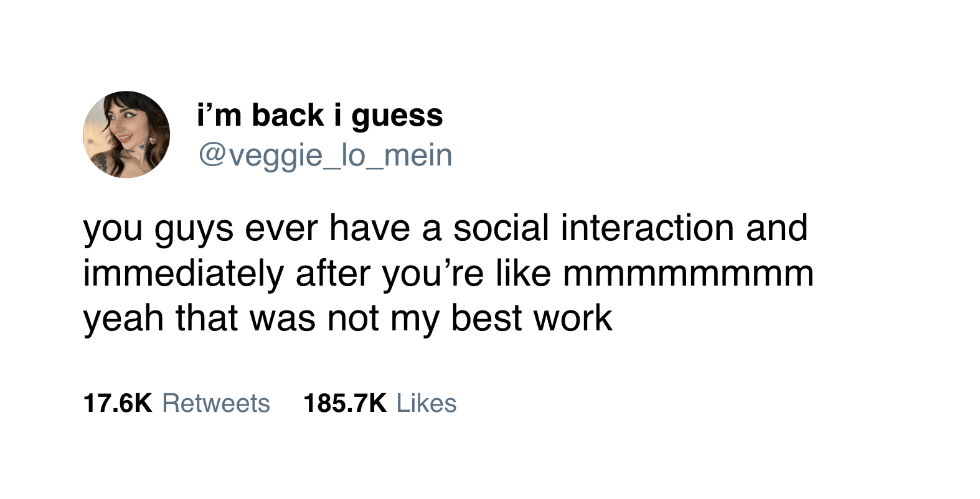This screenshot has width=980, height=499.
Task: Click the word "not" in the tweet
Action: [x=353, y=318]
